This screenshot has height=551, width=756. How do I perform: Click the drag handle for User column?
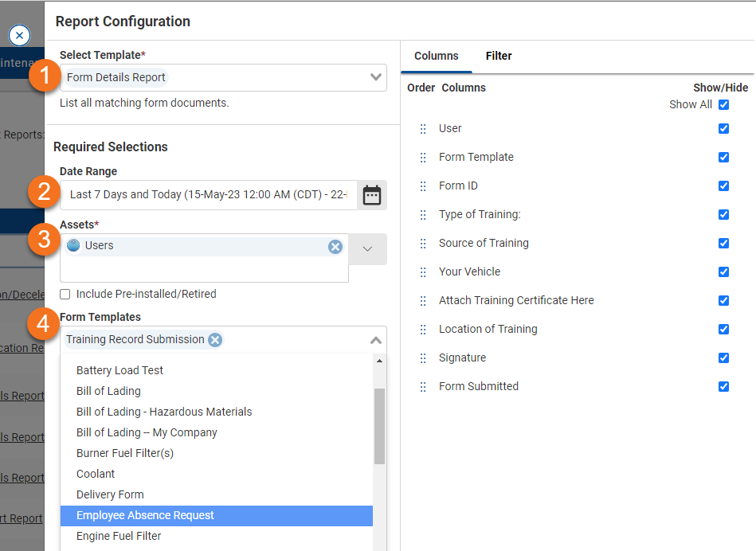[x=423, y=129]
